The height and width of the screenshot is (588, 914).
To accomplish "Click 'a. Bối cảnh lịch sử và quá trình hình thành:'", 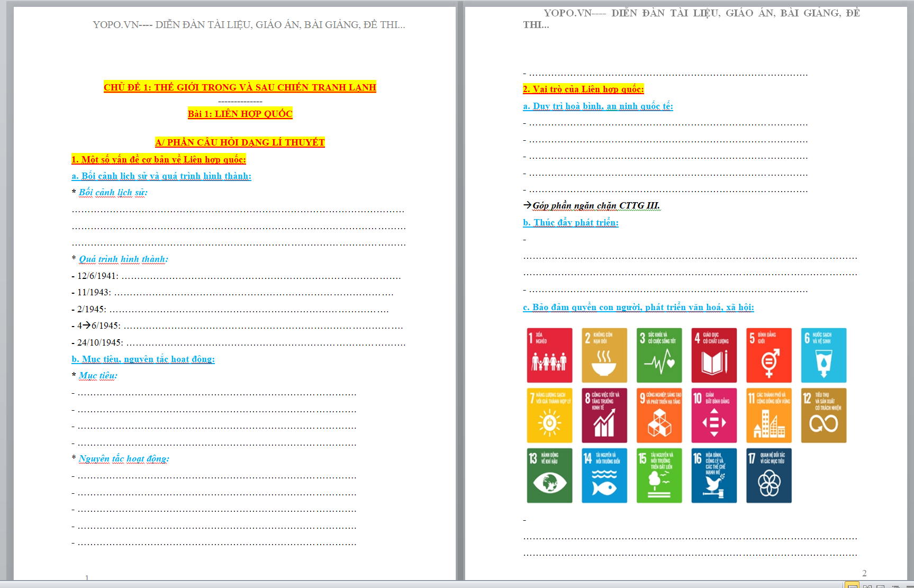I will pos(161,176).
